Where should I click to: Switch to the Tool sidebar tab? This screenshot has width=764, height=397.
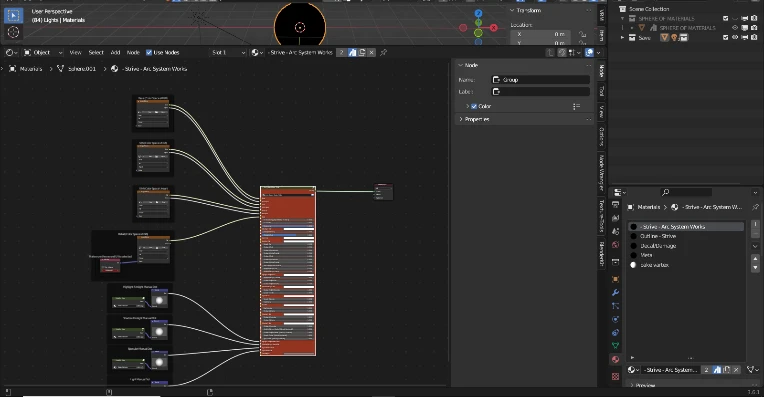pyautogui.click(x=602, y=91)
